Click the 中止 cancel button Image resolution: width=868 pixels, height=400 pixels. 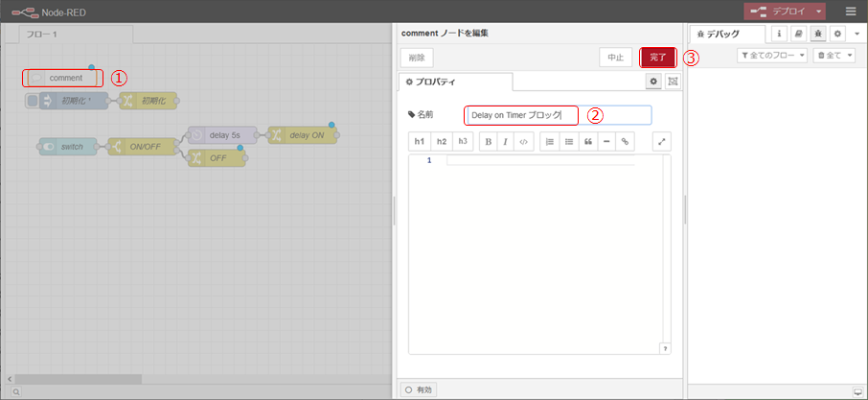pos(614,58)
